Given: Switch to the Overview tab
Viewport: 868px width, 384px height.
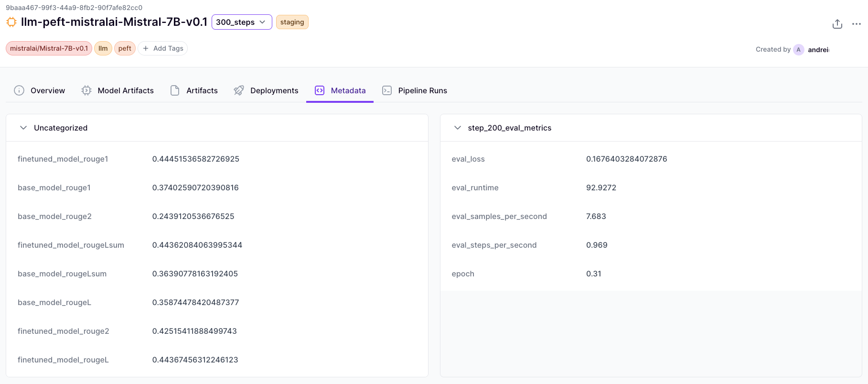Looking at the screenshot, I should pos(40,90).
